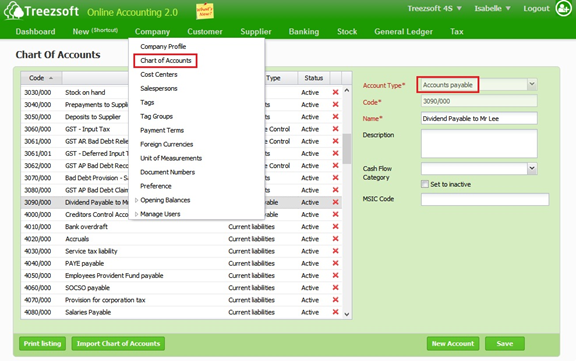Choose Preference menu entry

(x=156, y=186)
